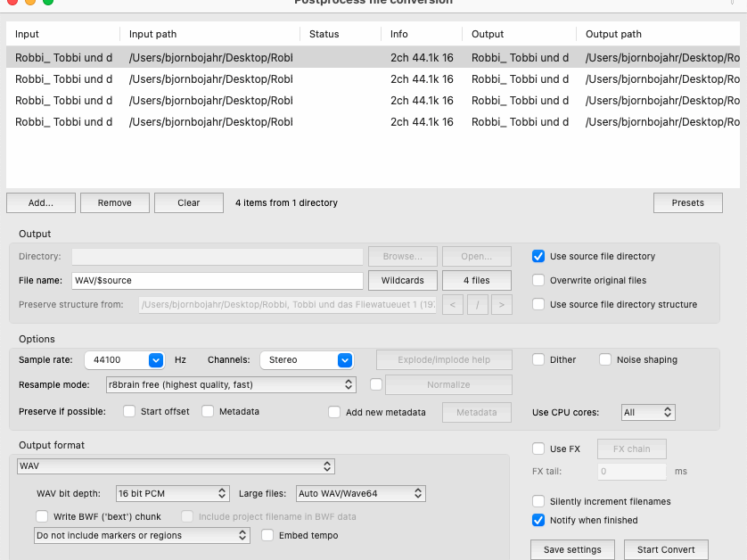The width and height of the screenshot is (747, 560).
Task: Open the Wildcards list
Action: tap(402, 279)
